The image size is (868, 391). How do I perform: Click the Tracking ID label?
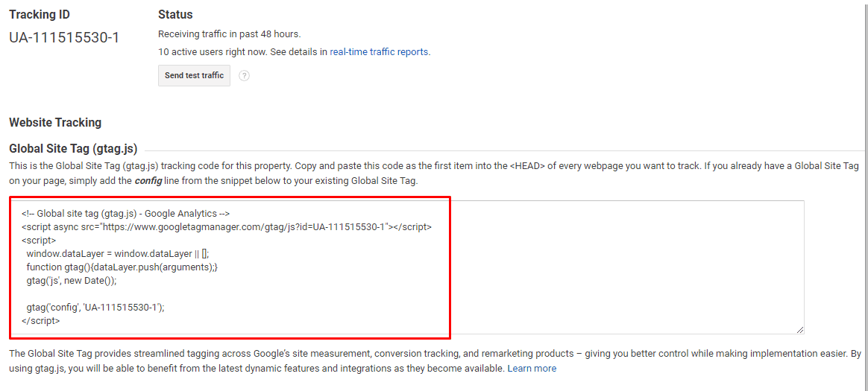[40, 14]
